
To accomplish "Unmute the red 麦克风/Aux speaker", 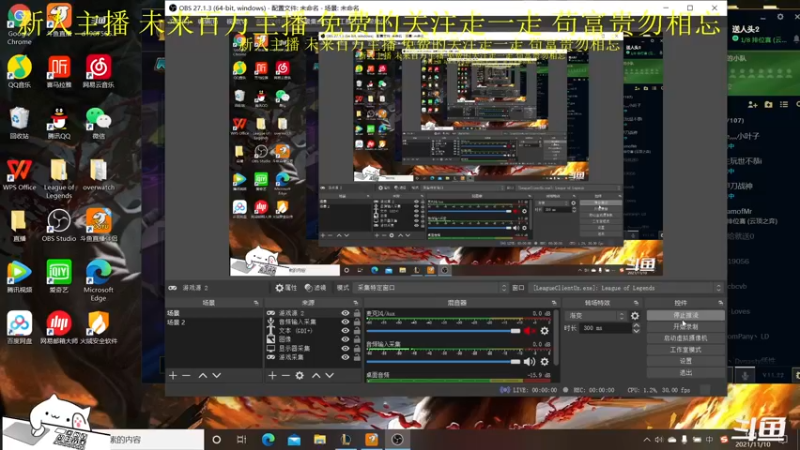I will [x=529, y=331].
